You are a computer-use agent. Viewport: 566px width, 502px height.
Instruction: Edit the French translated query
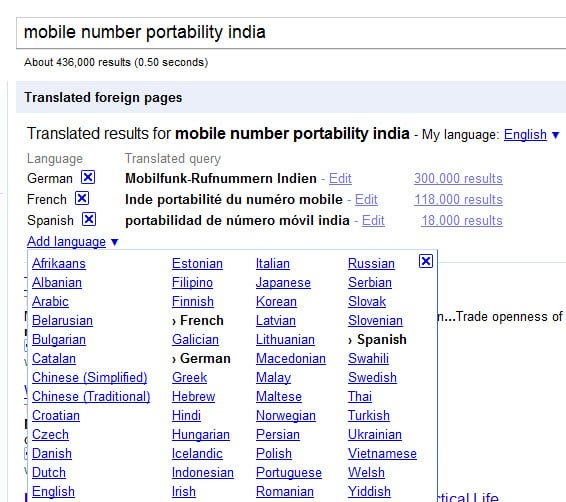pos(366,199)
